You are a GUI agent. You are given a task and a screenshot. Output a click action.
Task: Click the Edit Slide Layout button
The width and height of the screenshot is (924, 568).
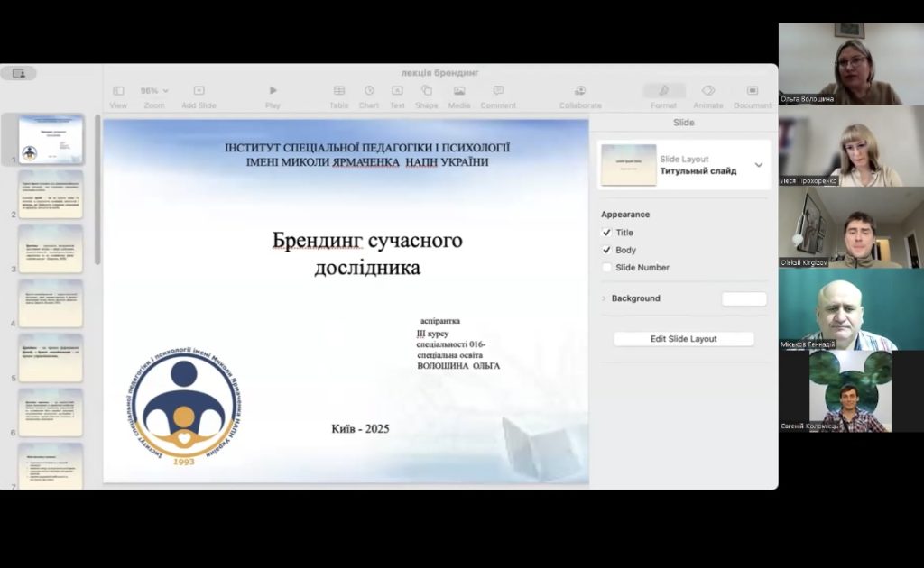point(683,339)
